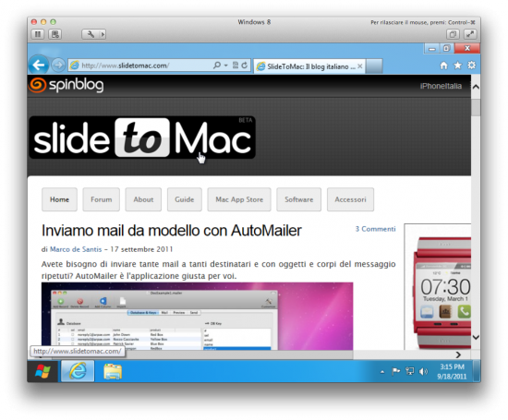Show hidden tray icons arrow
The height and width of the screenshot is (420, 508).
point(382,372)
